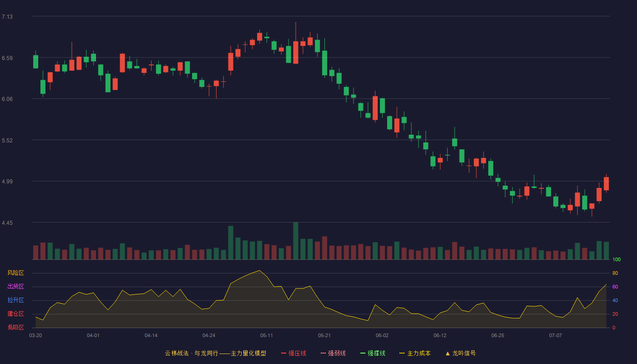Toggle the 强压线 series label in legend
The image size is (637, 364).
297,353
